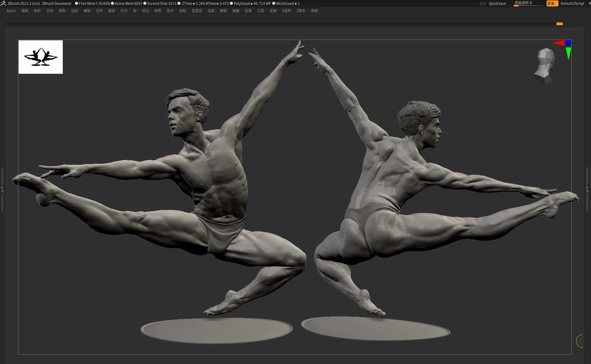
Task: Toggle the 自动 auto-save option
Action: (x=482, y=3)
